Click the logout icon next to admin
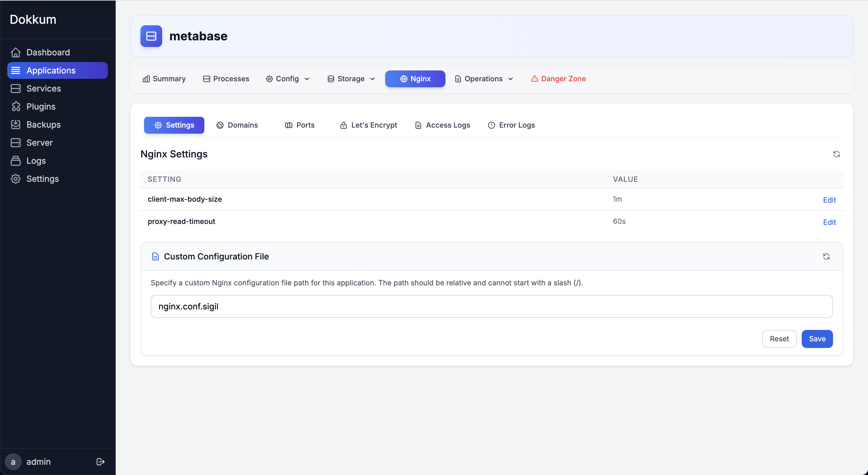Screen dimensions: 868x475 click(x=100, y=461)
